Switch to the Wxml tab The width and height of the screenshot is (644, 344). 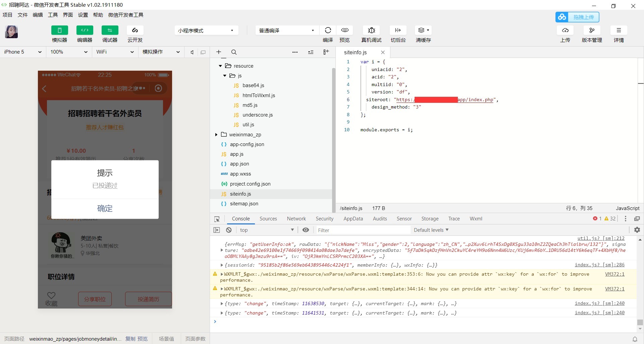pos(476,219)
